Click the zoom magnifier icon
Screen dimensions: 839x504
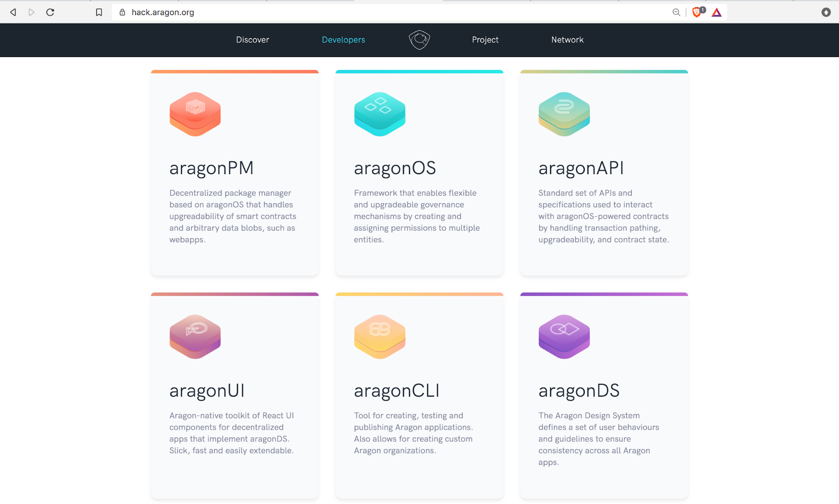(676, 12)
